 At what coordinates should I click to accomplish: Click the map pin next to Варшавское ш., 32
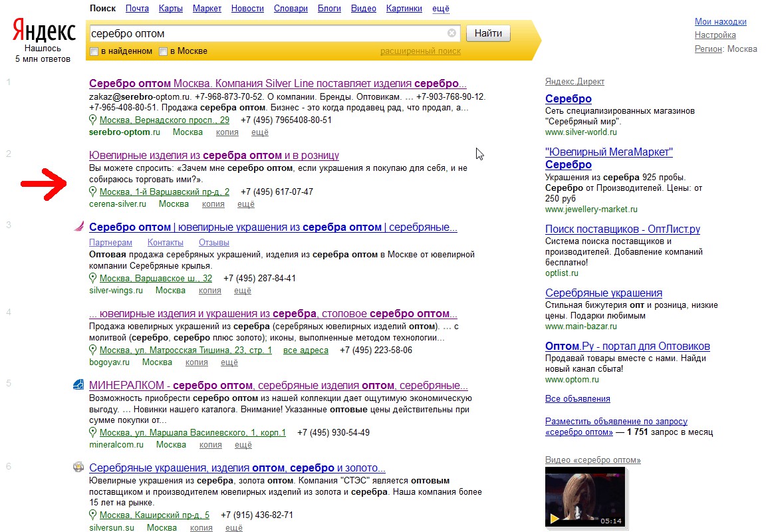[93, 278]
